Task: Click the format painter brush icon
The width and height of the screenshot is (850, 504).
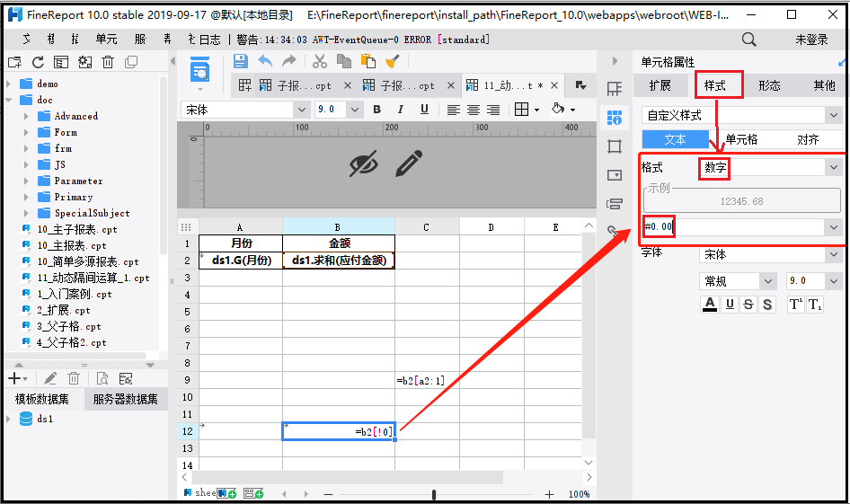Action: pos(393,61)
